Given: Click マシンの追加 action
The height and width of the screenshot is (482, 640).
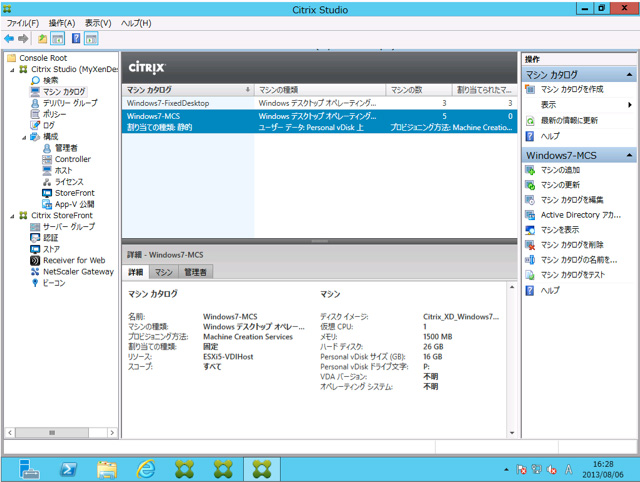Looking at the screenshot, I should (560, 170).
